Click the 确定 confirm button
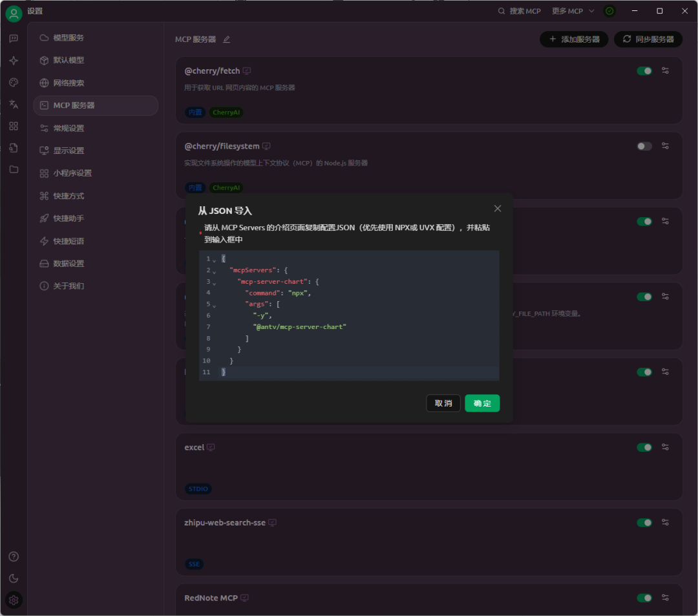This screenshot has width=698, height=616. click(x=481, y=403)
